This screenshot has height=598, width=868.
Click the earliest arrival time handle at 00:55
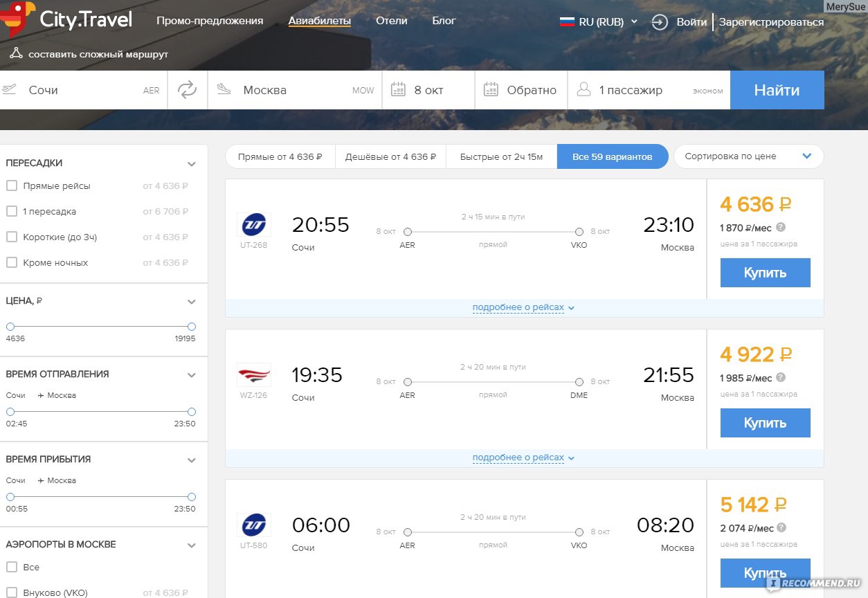point(10,497)
